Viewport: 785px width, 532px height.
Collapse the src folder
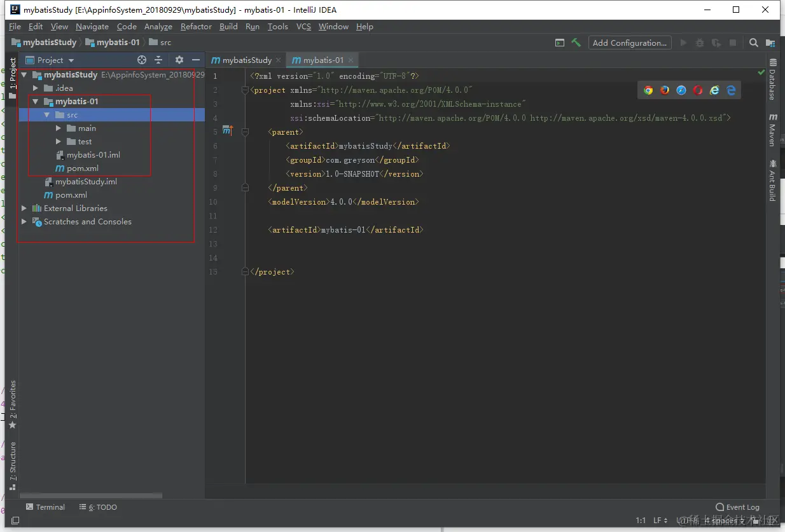coord(47,115)
